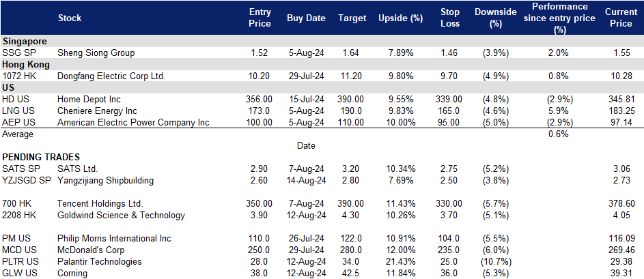Click the "Current Price" column header
Viewport: 644px width, 279px height.
(620, 18)
